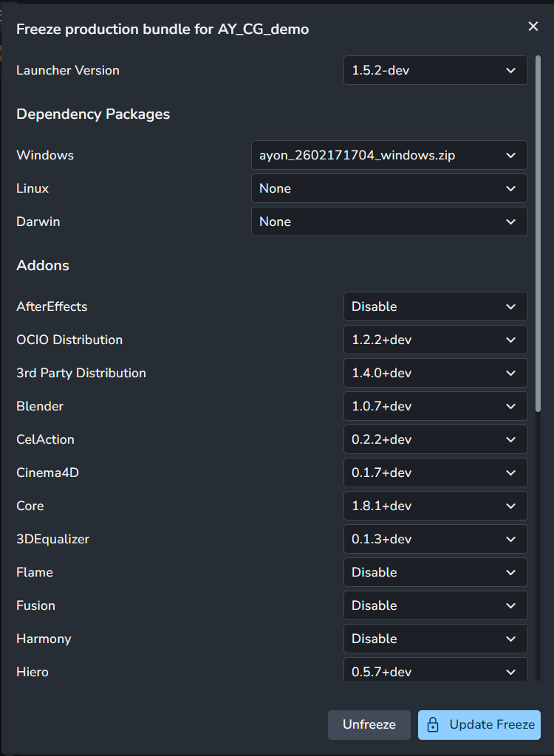Open the Hiero addon version dropdown
The height and width of the screenshot is (756, 554).
(435, 670)
